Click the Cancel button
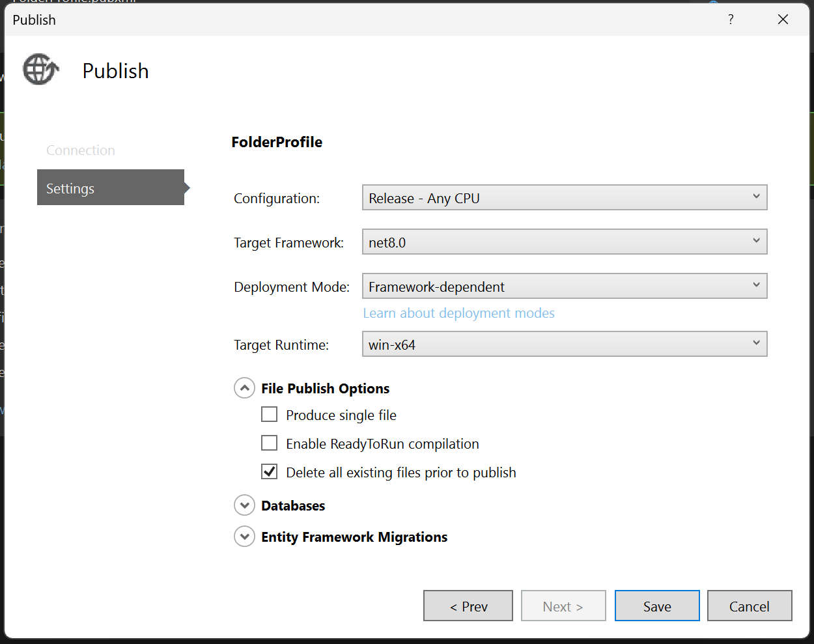Screen dimensions: 814x644 (750, 606)
